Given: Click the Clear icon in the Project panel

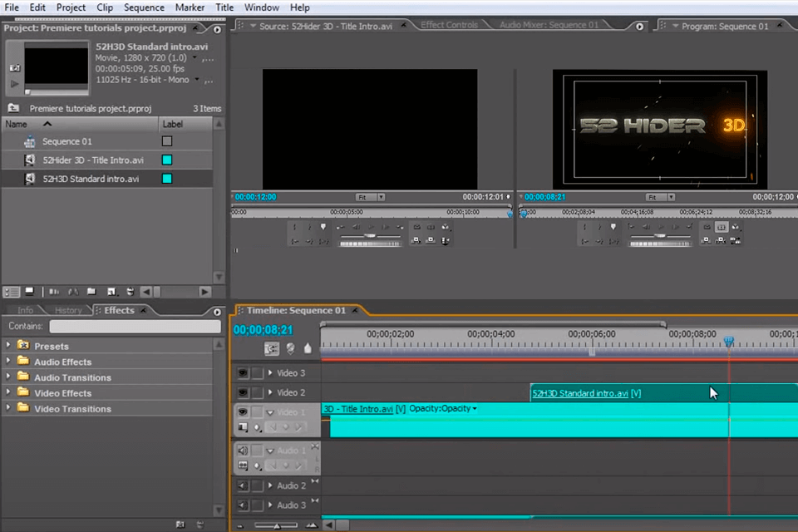Looking at the screenshot, I should tap(131, 291).
